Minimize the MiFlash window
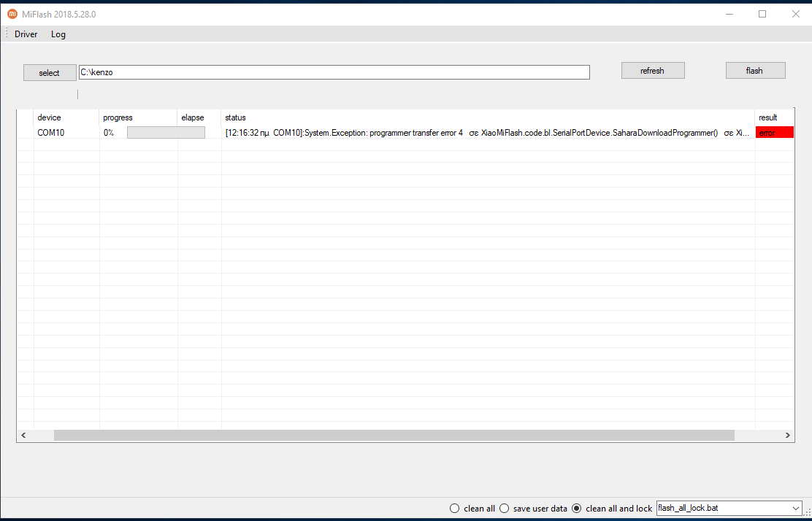The height and width of the screenshot is (521, 812). point(729,14)
